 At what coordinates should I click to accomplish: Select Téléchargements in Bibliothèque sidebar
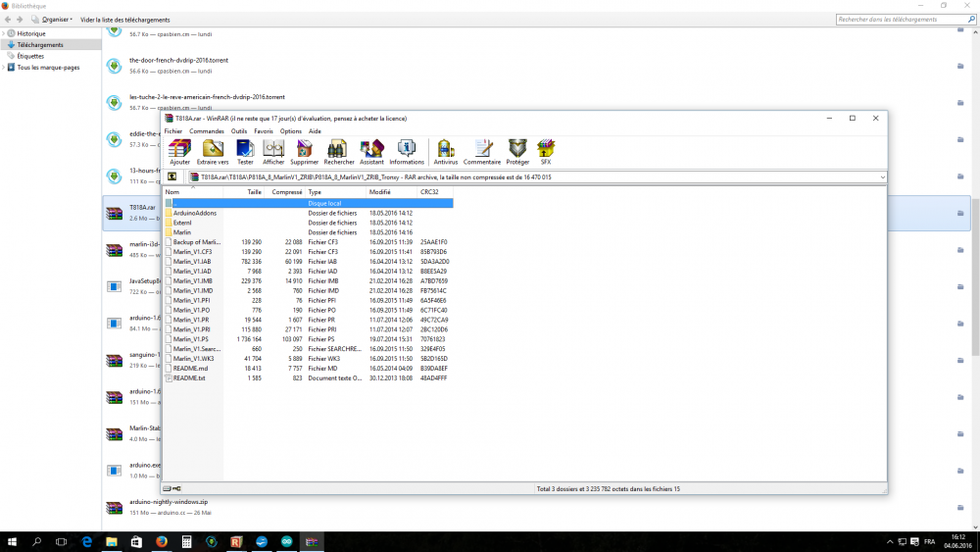[40, 45]
